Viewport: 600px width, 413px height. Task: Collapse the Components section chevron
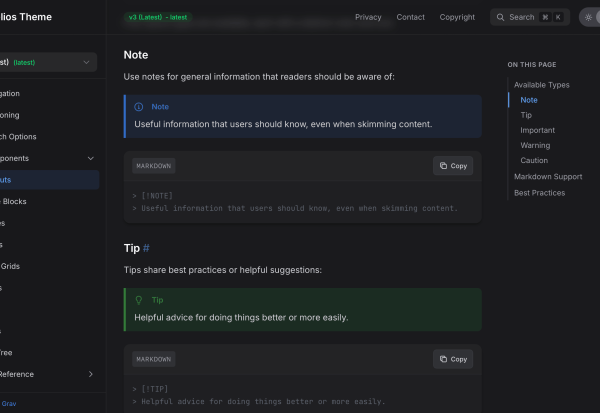91,158
